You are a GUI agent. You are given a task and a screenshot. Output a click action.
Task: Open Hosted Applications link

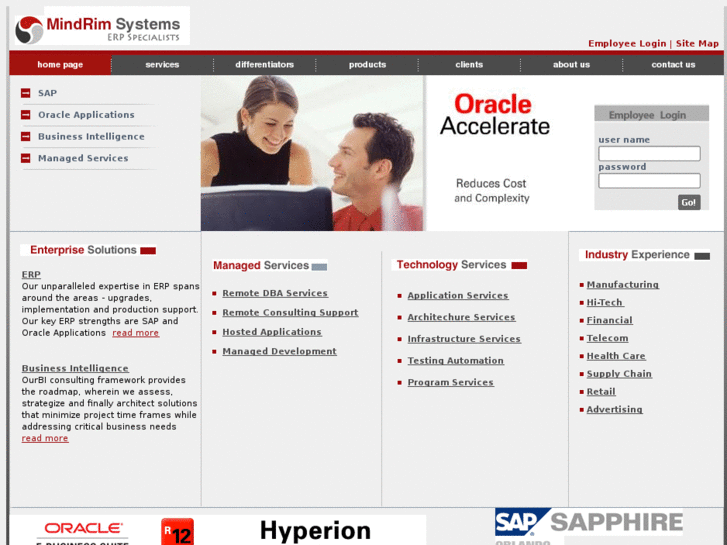(x=272, y=332)
